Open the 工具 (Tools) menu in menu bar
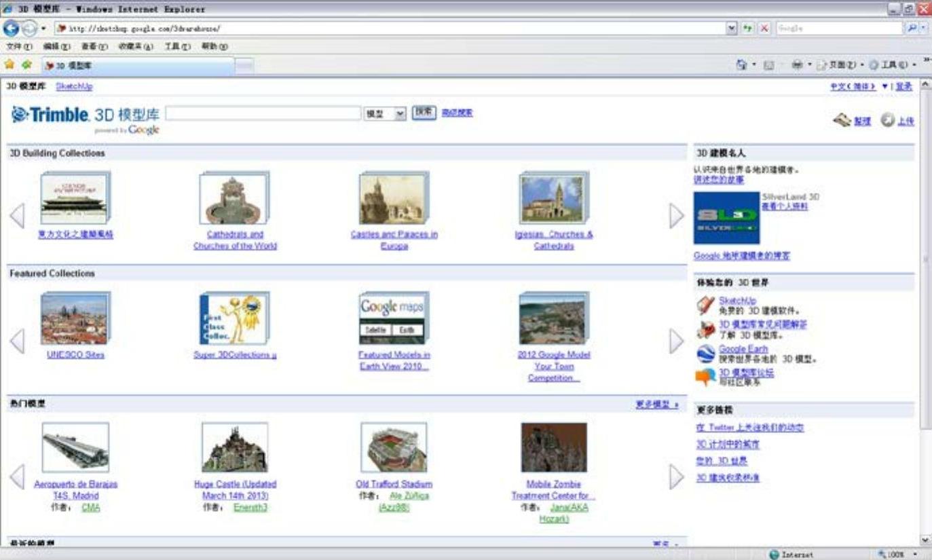The image size is (932, 560). (x=177, y=46)
